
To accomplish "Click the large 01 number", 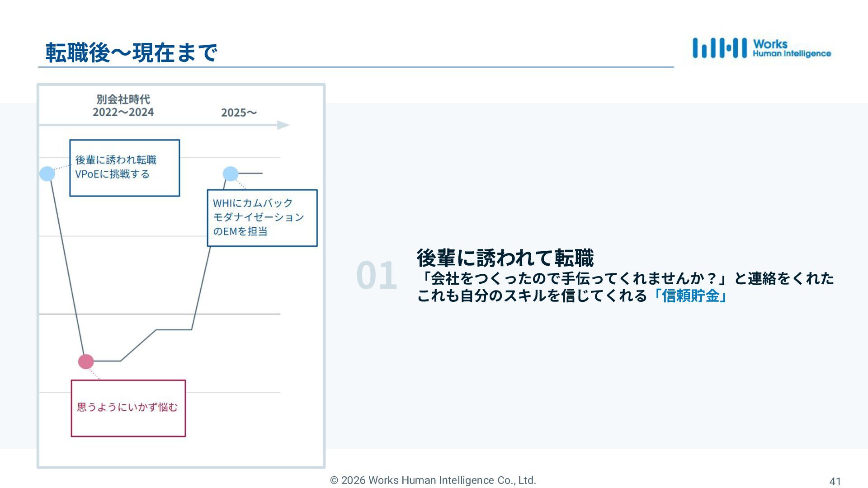I will click(376, 275).
